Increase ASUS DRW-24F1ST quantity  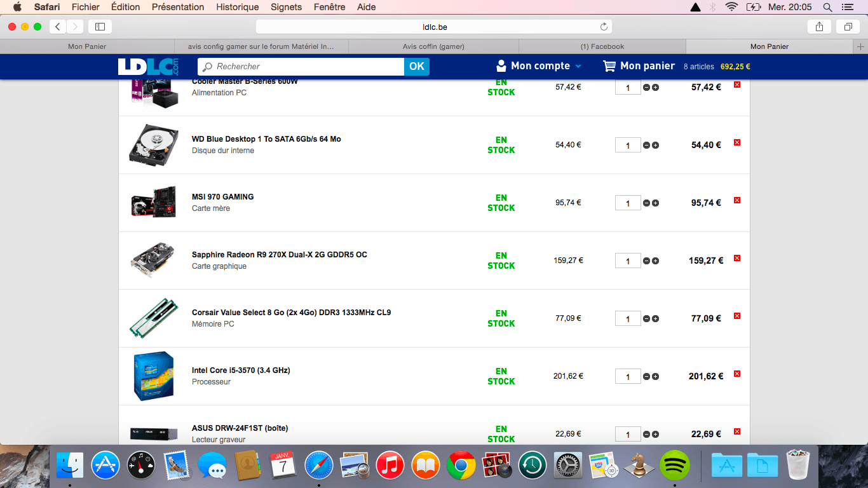coord(655,435)
